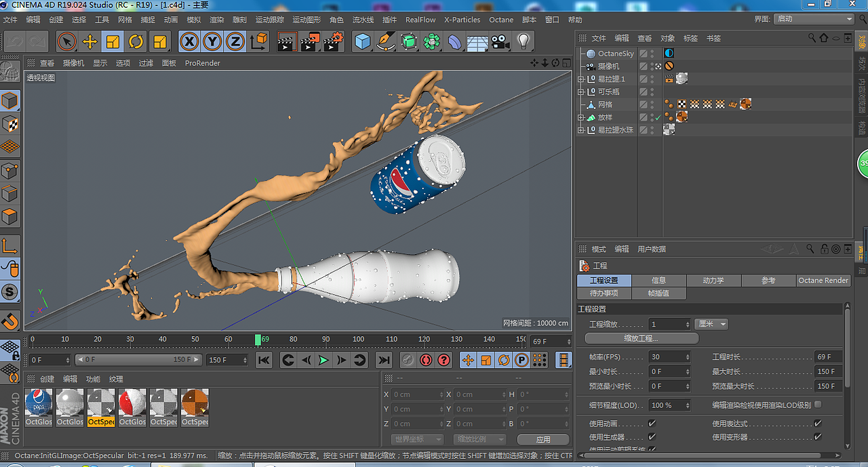Select the live selection arrow tool
This screenshot has width=868, height=467.
pyautogui.click(x=66, y=42)
